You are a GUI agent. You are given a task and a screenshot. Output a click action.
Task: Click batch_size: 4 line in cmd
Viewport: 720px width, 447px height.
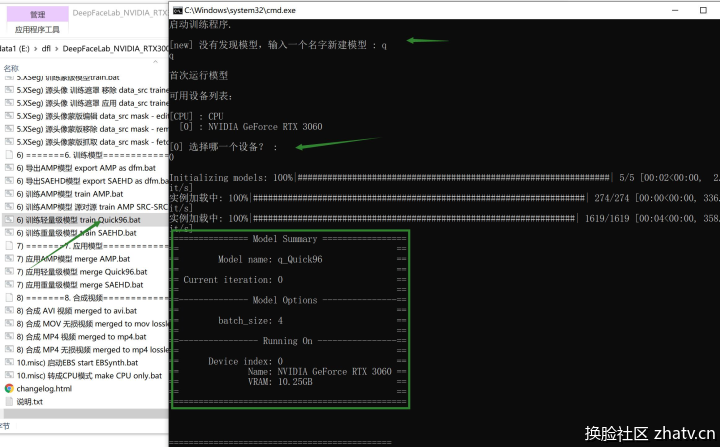pos(250,321)
